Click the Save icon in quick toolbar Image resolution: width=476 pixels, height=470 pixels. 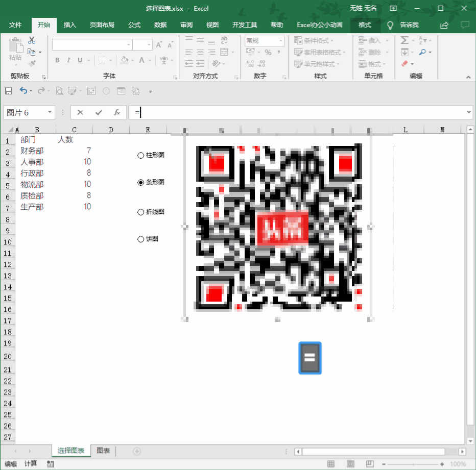pos(9,91)
